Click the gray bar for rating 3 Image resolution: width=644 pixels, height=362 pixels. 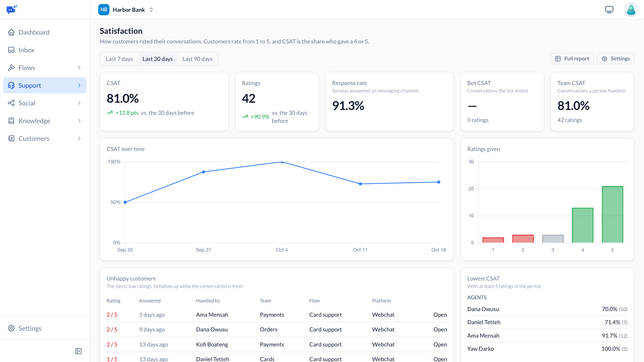(x=553, y=239)
